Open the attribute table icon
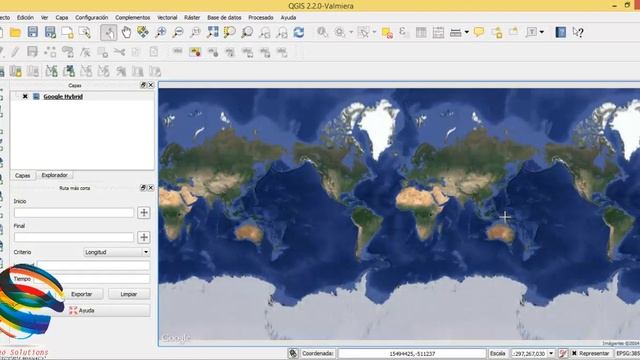The image size is (640, 360). [x=421, y=32]
